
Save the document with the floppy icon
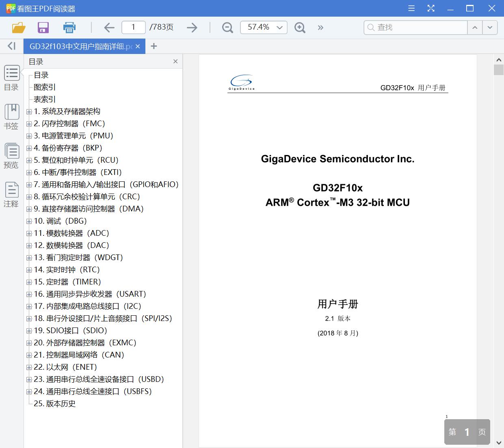click(43, 28)
